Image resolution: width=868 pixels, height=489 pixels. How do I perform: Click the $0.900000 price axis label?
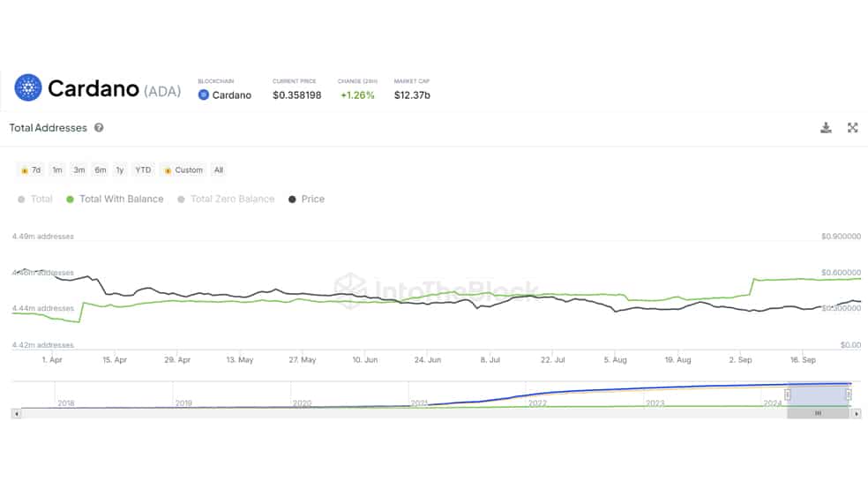(841, 237)
